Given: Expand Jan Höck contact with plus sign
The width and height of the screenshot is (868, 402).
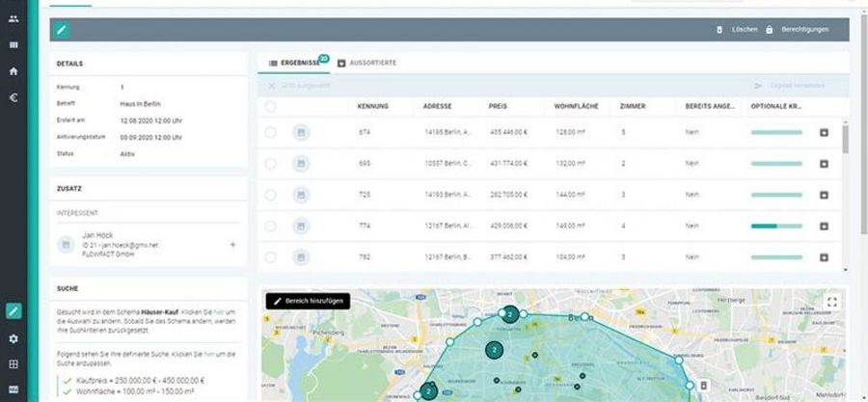Looking at the screenshot, I should click(232, 245).
